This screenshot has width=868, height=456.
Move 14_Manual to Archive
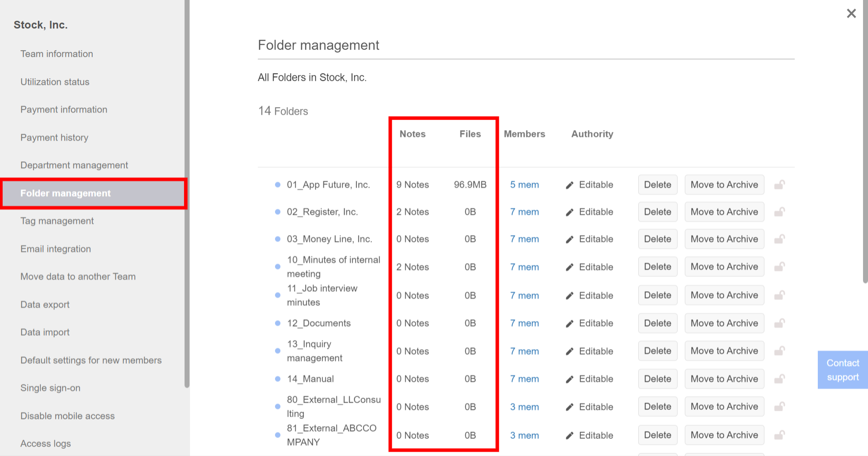pos(724,379)
